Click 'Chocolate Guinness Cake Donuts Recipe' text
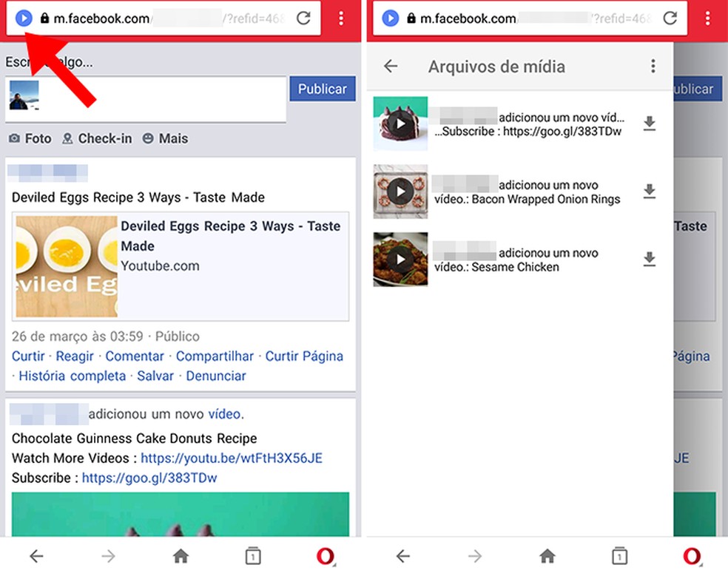Image resolution: width=728 pixels, height=576 pixels. 134,438
